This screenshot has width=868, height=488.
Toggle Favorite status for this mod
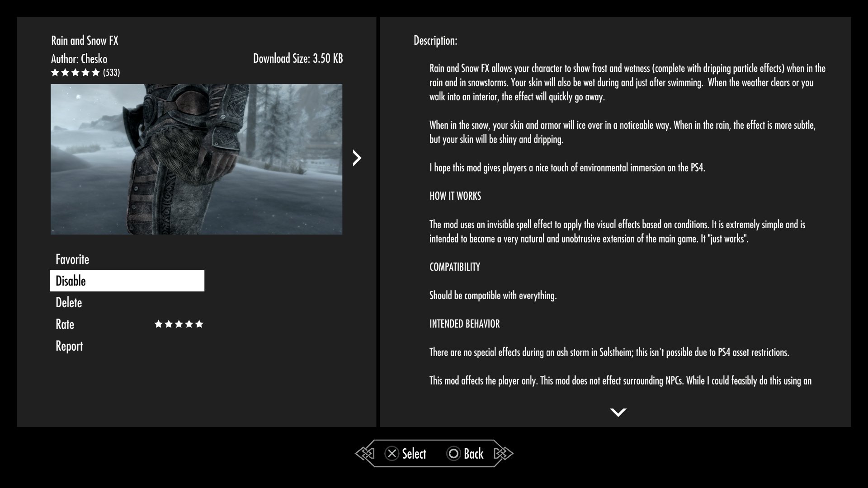point(72,258)
